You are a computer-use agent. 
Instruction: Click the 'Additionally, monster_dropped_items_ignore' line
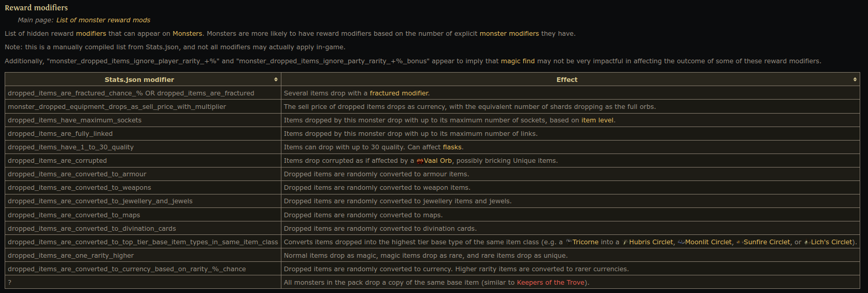[412, 61]
